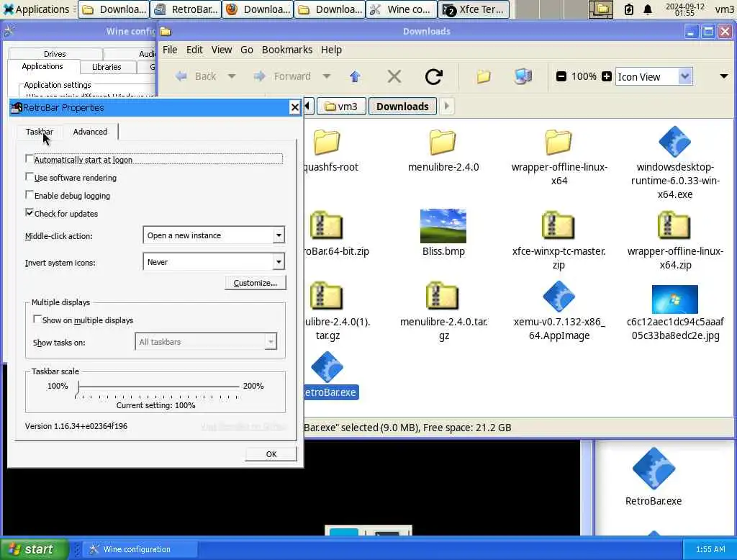Image resolution: width=737 pixels, height=560 pixels.
Task: Select windowsdesktop-runtime-6.0.33-win-x64.exe file
Action: pos(675,163)
